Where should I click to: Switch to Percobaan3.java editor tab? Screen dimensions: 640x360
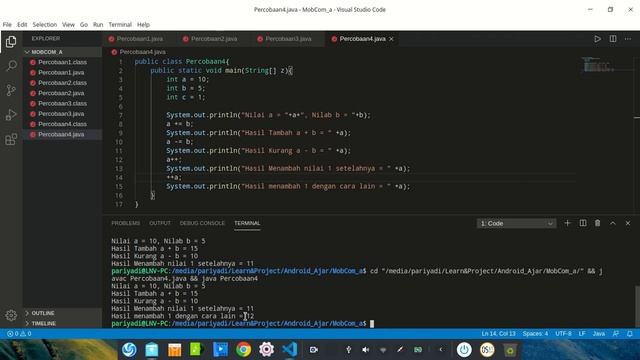(x=288, y=39)
